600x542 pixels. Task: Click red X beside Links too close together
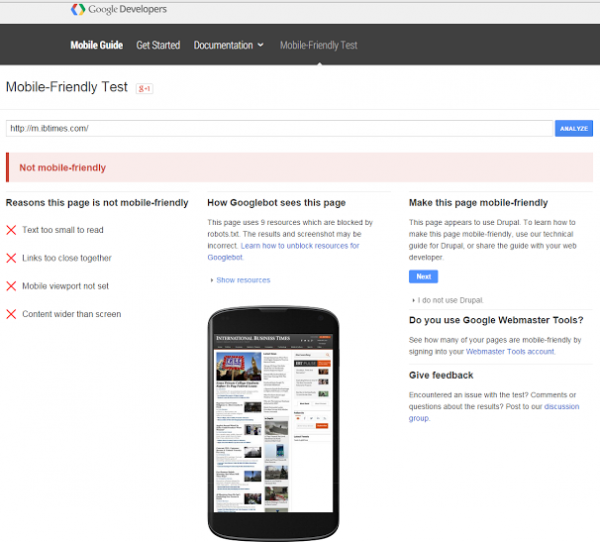[11, 258]
